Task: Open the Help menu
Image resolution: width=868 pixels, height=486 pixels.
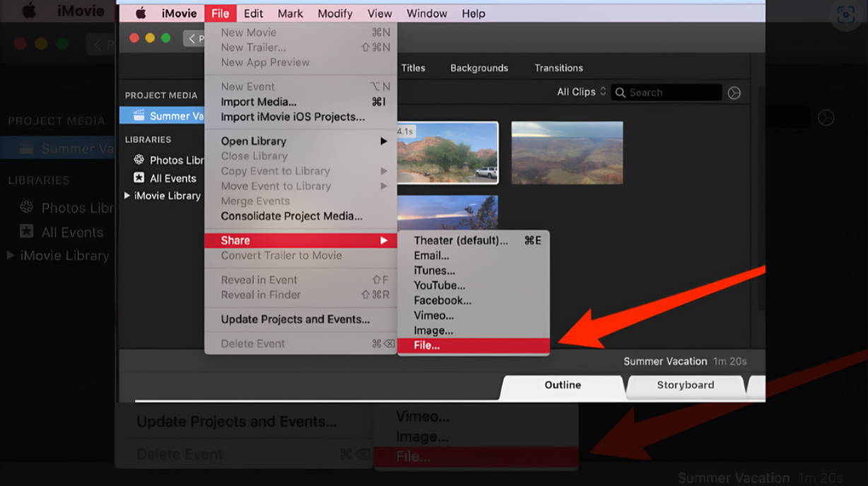Action: [x=474, y=13]
